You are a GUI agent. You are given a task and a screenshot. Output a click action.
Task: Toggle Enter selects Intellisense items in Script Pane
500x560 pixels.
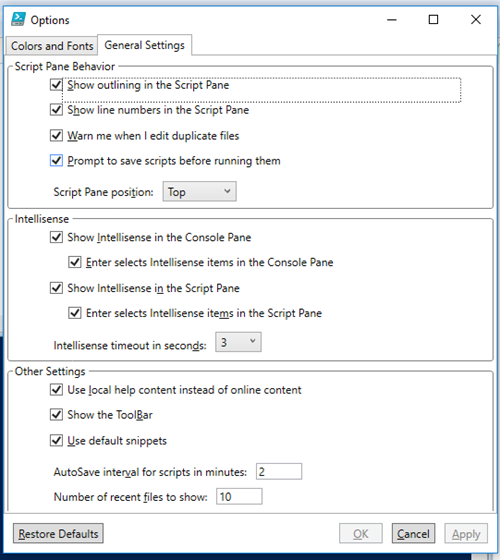point(75,313)
